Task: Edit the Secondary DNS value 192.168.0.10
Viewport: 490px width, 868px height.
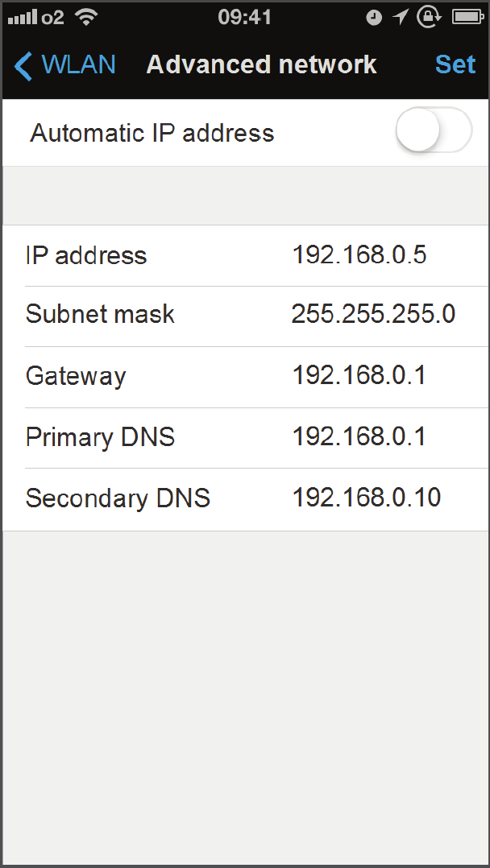Action: (x=367, y=497)
